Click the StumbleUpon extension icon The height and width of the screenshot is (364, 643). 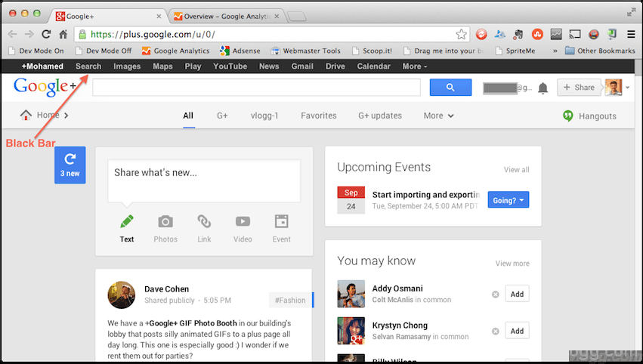(x=537, y=34)
